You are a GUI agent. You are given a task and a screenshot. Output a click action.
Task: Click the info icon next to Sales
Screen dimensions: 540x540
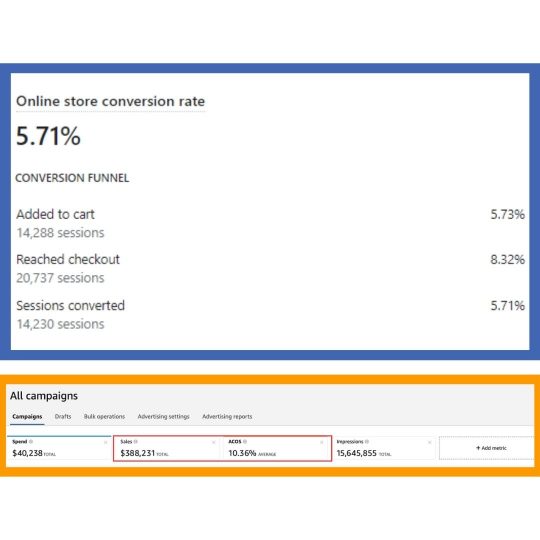136,442
